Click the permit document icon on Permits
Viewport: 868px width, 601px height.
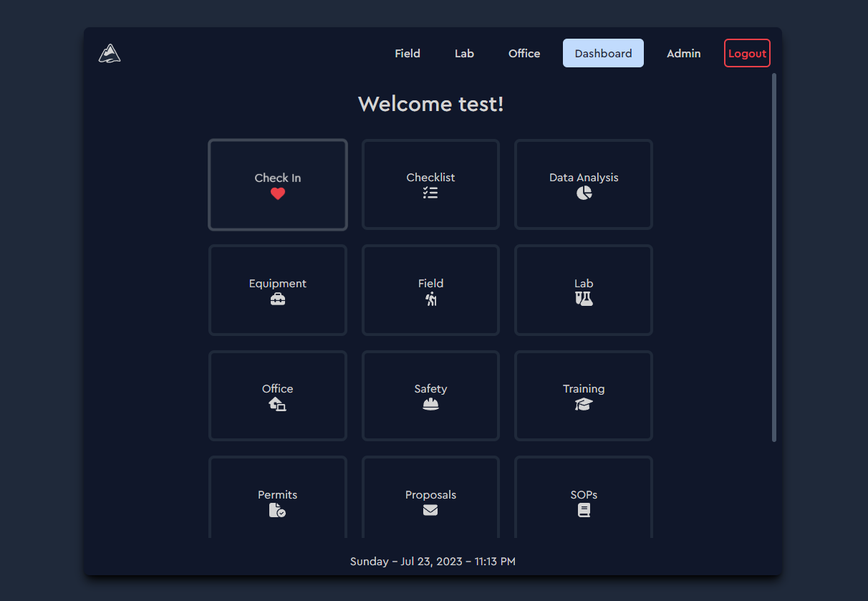click(x=277, y=510)
